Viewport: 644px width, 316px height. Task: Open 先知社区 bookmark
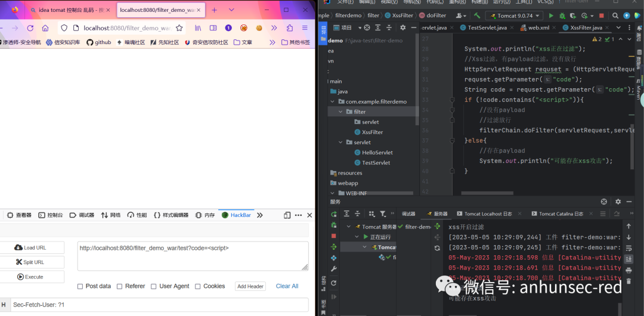tap(165, 42)
